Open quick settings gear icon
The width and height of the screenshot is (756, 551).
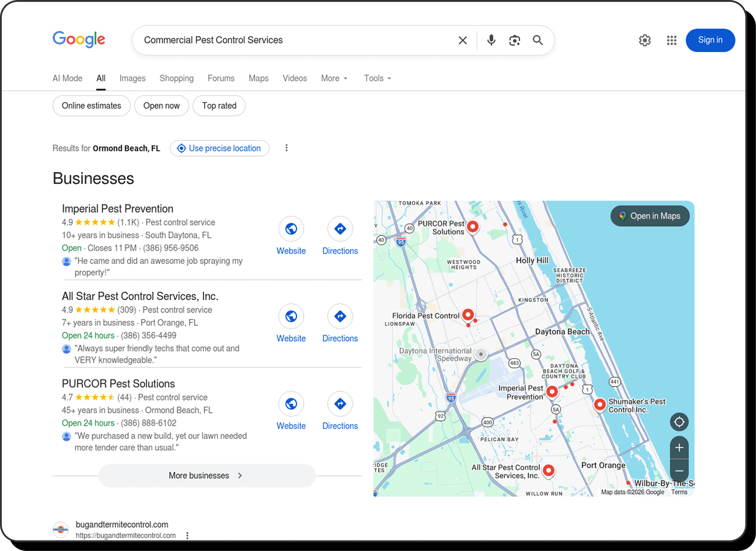point(645,40)
